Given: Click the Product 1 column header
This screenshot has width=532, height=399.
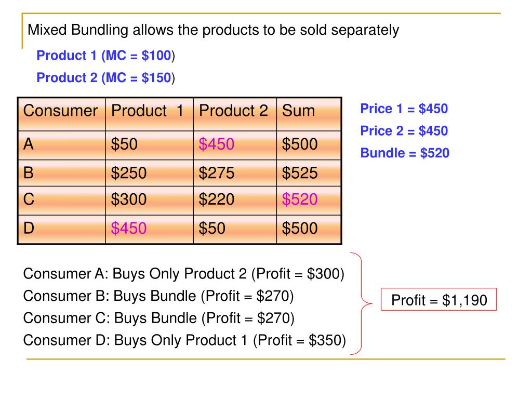Looking at the screenshot, I should (x=149, y=114).
